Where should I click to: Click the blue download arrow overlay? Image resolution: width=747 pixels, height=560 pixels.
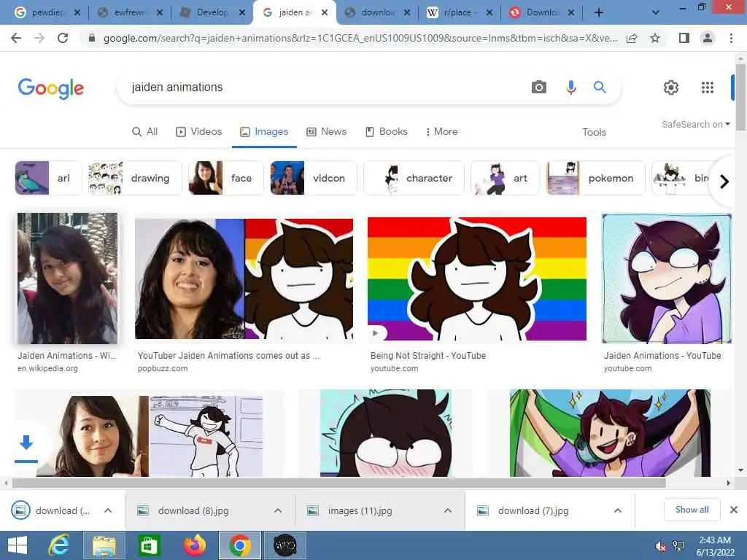pyautogui.click(x=26, y=443)
